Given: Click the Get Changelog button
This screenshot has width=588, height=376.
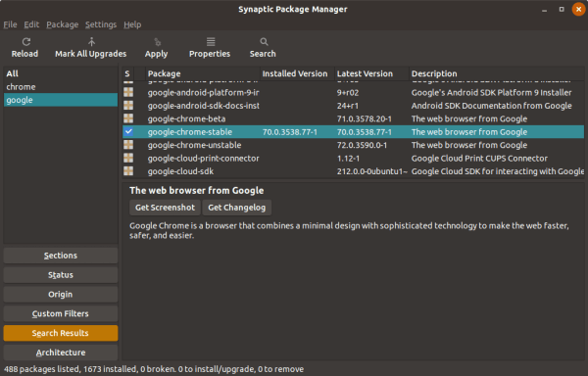Looking at the screenshot, I should pos(236,208).
